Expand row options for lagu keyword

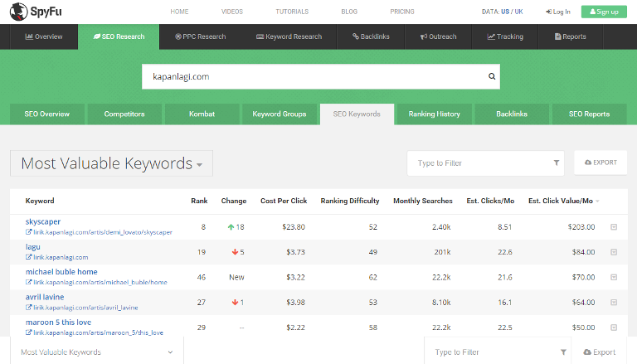tap(614, 252)
